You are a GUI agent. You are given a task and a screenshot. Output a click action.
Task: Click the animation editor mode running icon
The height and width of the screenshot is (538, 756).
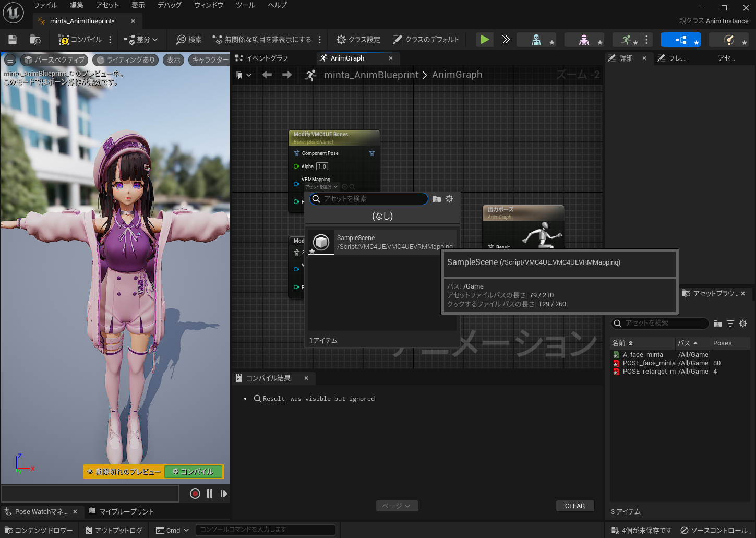point(626,40)
